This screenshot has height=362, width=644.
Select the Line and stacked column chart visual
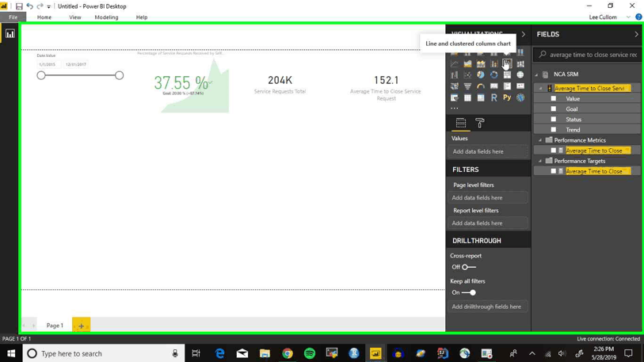[493, 63]
